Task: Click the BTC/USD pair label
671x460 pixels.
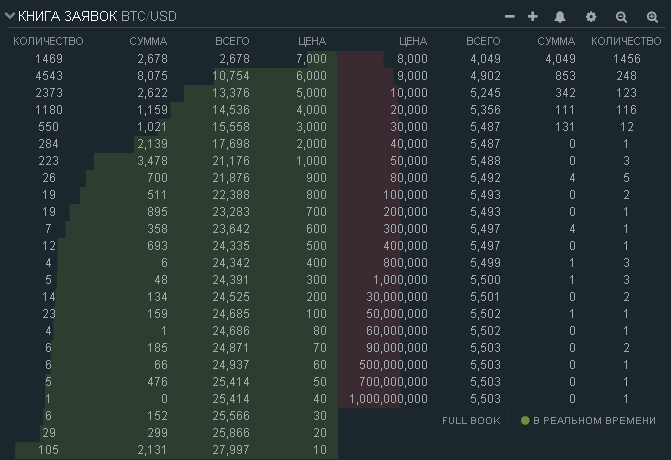Action: pos(149,16)
